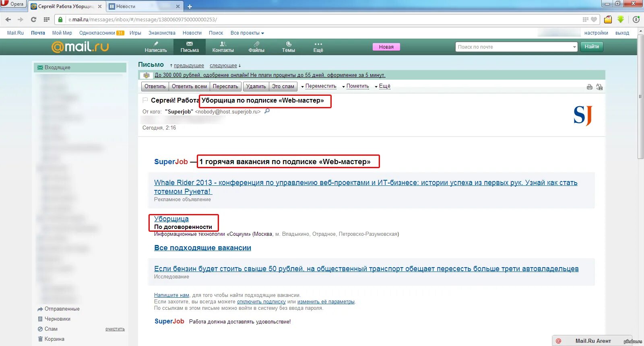Expand the mail search options dropdown arrow
The width and height of the screenshot is (644, 346).
tap(575, 47)
